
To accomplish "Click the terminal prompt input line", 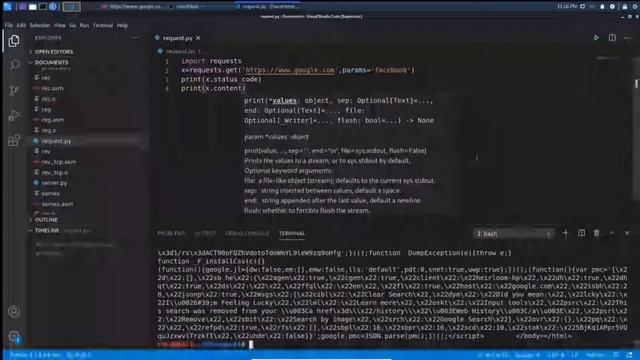I will (x=251, y=344).
